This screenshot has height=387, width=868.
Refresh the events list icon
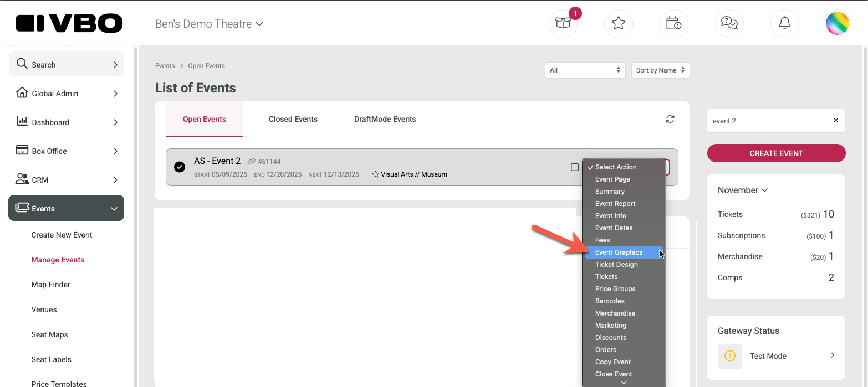click(670, 119)
